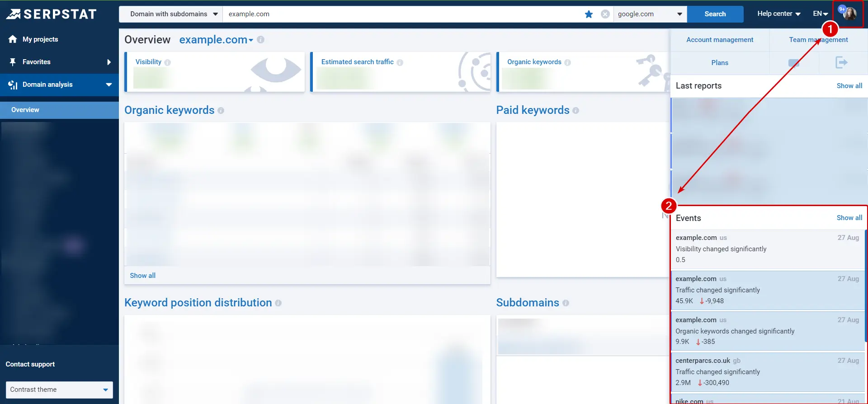Open example.com Traffic changed significantly 45.9K event
Image resolution: width=868 pixels, height=404 pixels.
(x=768, y=290)
